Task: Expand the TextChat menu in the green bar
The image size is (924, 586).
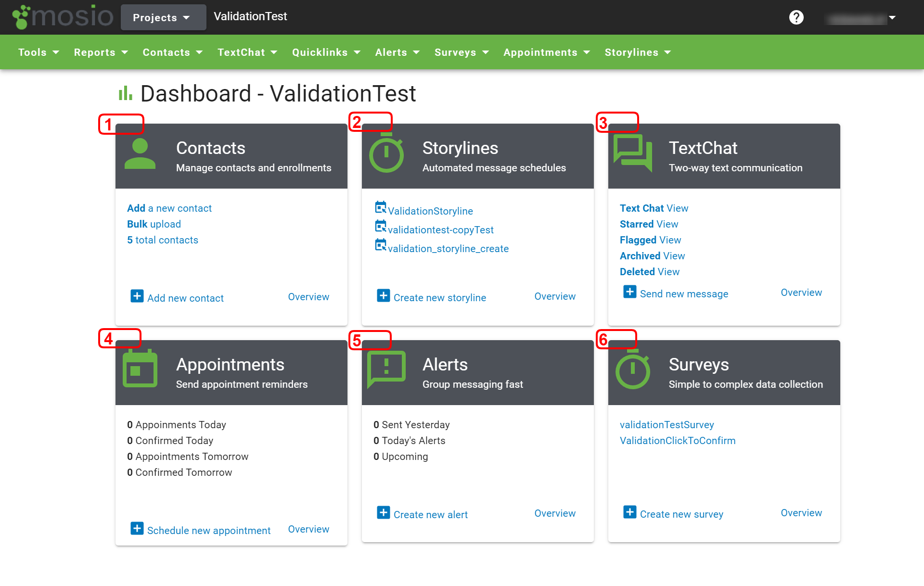Action: 247,52
